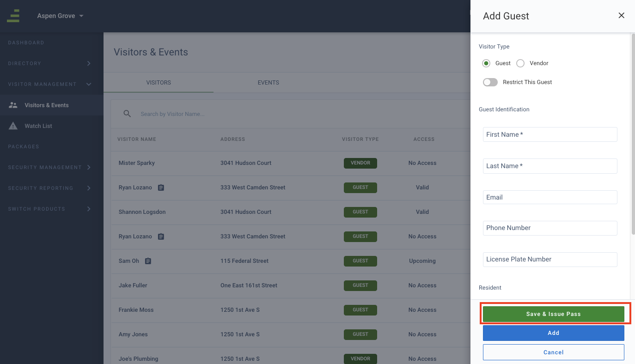Collapse the Visitor Management section
635x364 pixels.
(89, 84)
